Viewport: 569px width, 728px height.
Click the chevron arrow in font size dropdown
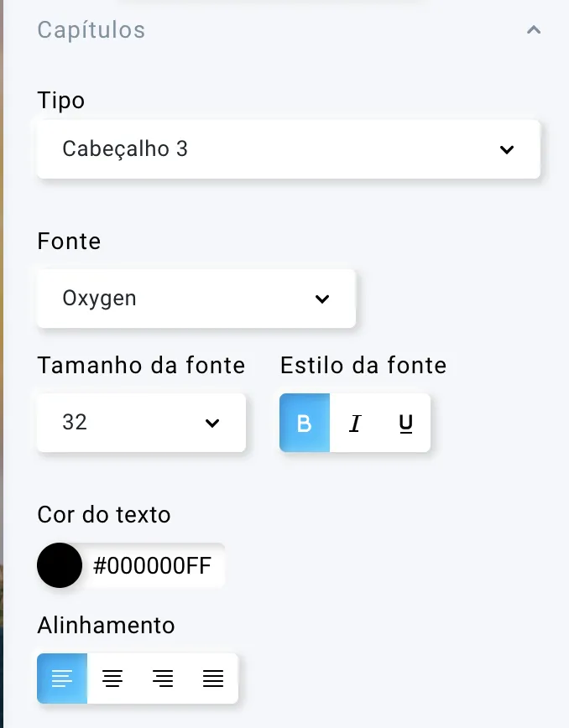pyautogui.click(x=212, y=423)
